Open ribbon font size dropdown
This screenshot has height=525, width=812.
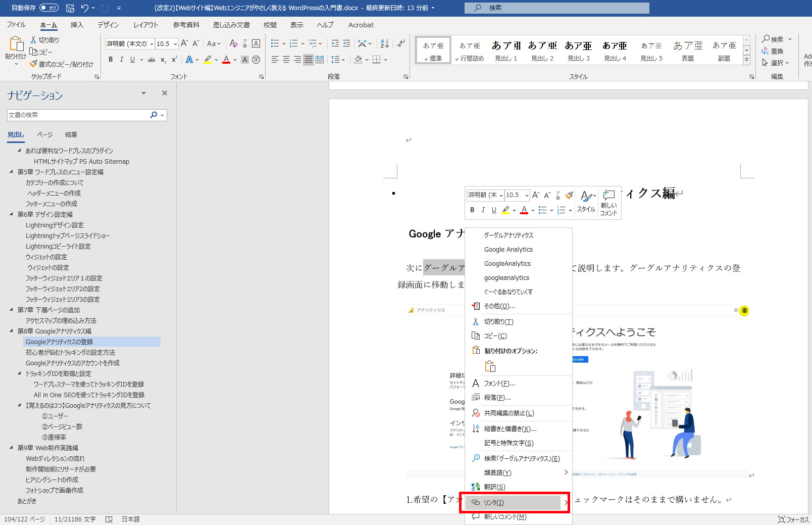coord(175,44)
